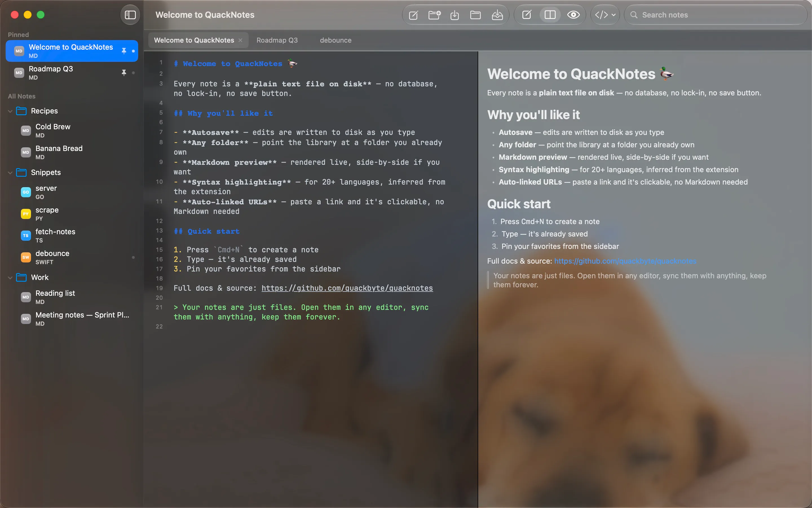812x508 pixels.
Task: Open the github link in the preview
Action: coord(625,261)
